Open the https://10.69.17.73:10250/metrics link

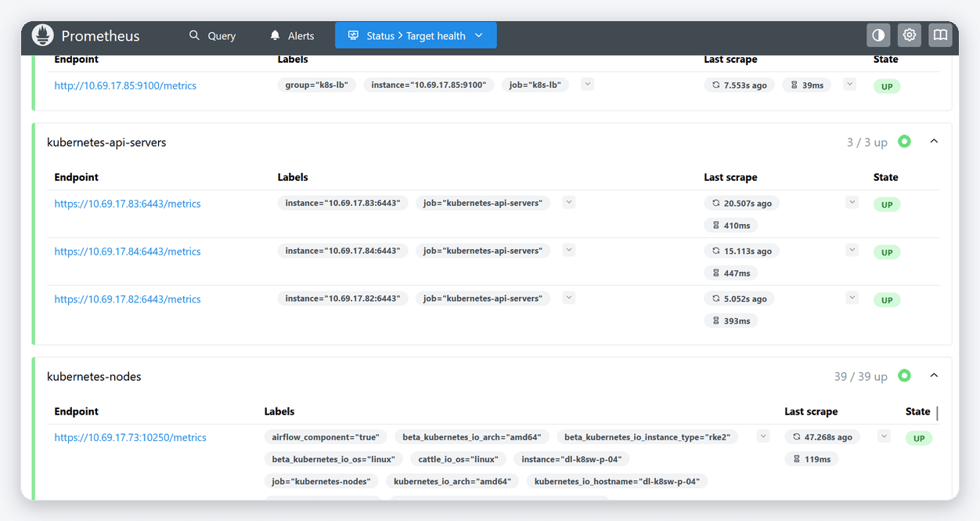[x=131, y=438]
